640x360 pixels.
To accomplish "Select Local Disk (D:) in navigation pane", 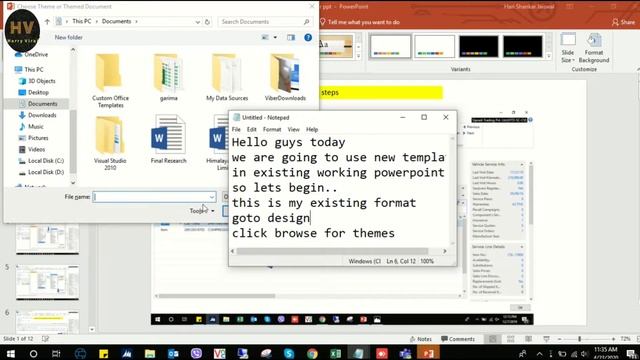I will pyautogui.click(x=41, y=173).
